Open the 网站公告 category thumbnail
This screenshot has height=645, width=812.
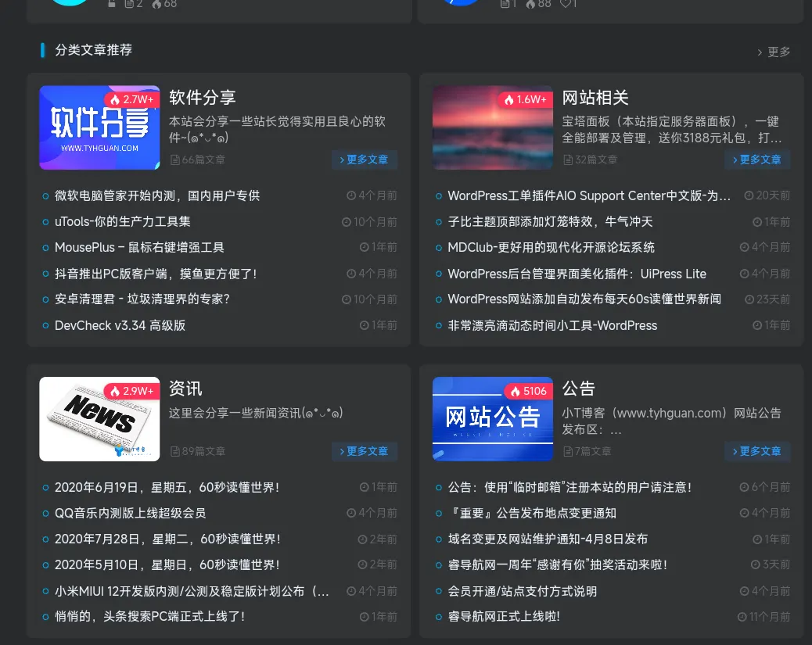(x=493, y=419)
